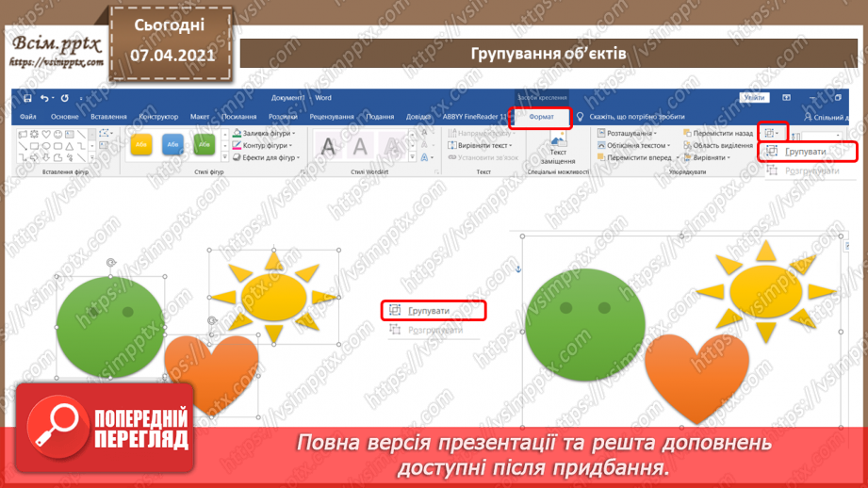This screenshot has width=868, height=488.
Task: Open Розташування dropdown
Action: (x=627, y=134)
